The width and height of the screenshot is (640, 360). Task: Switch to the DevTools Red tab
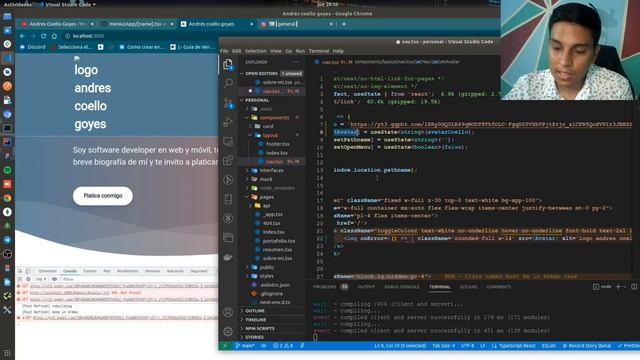pos(107,271)
